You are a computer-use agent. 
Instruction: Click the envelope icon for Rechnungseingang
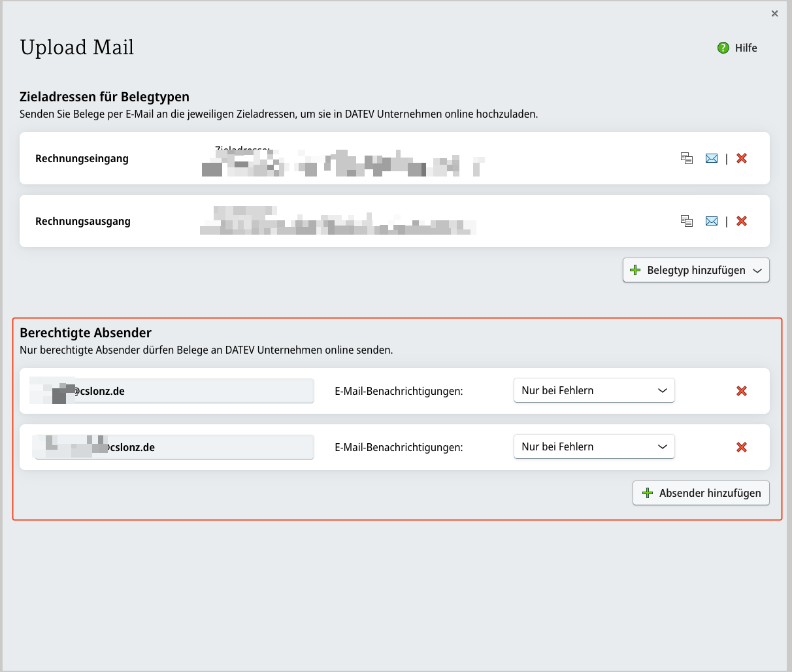pyautogui.click(x=712, y=158)
